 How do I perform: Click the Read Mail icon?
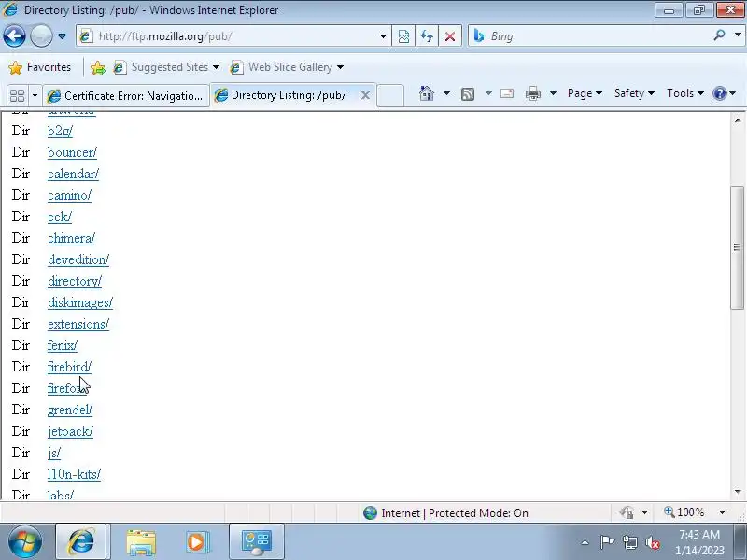coord(507,93)
